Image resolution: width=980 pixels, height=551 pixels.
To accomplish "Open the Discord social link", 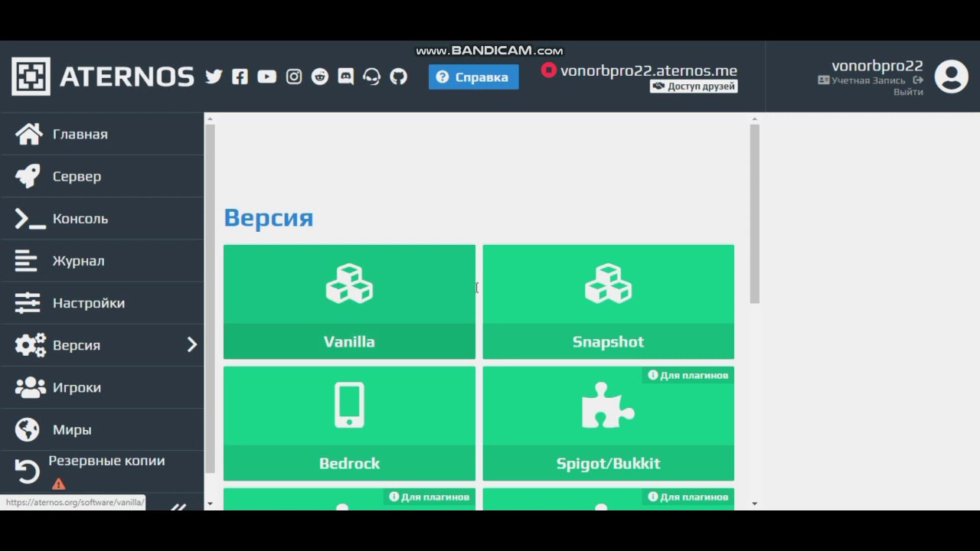I will pyautogui.click(x=345, y=77).
